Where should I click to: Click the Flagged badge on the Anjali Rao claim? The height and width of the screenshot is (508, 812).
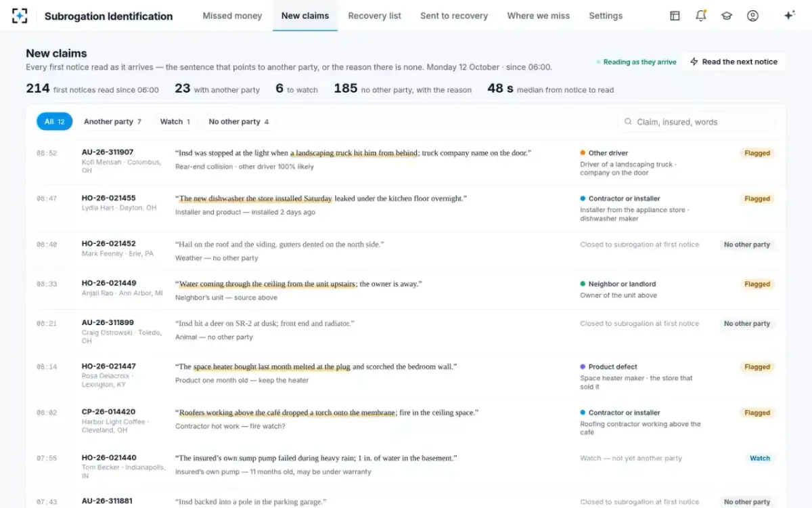point(757,284)
